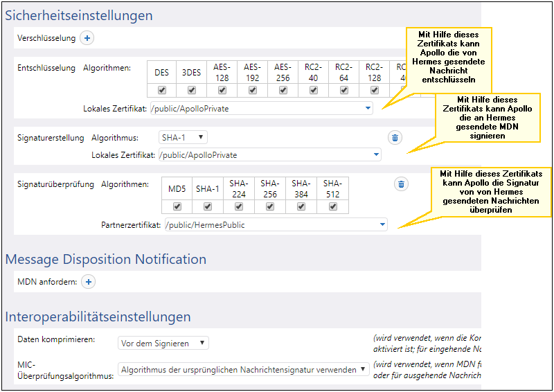Open the Daten komprimieren dropdown
554x392 pixels.
pos(163,343)
